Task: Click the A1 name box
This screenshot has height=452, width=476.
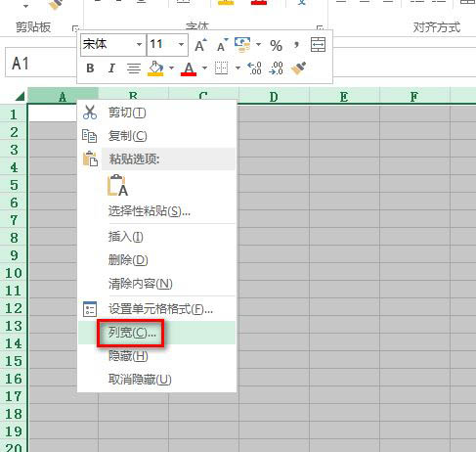Action: point(41,63)
